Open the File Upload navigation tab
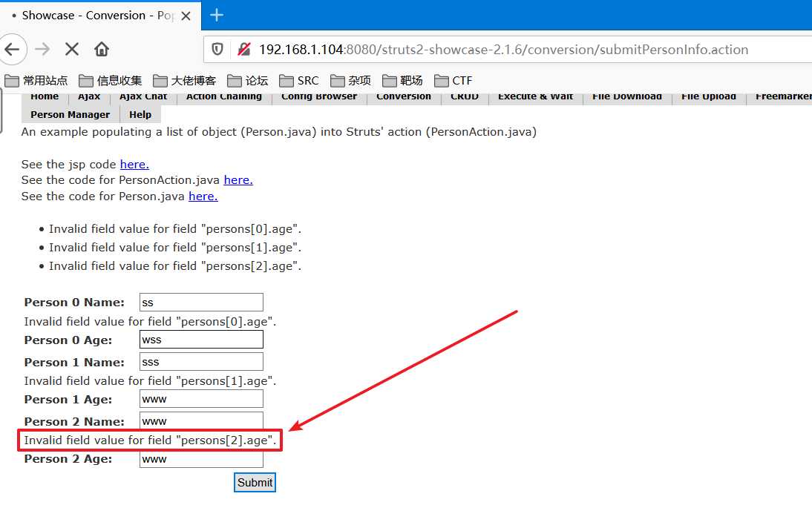This screenshot has width=812, height=505. pyautogui.click(x=709, y=96)
